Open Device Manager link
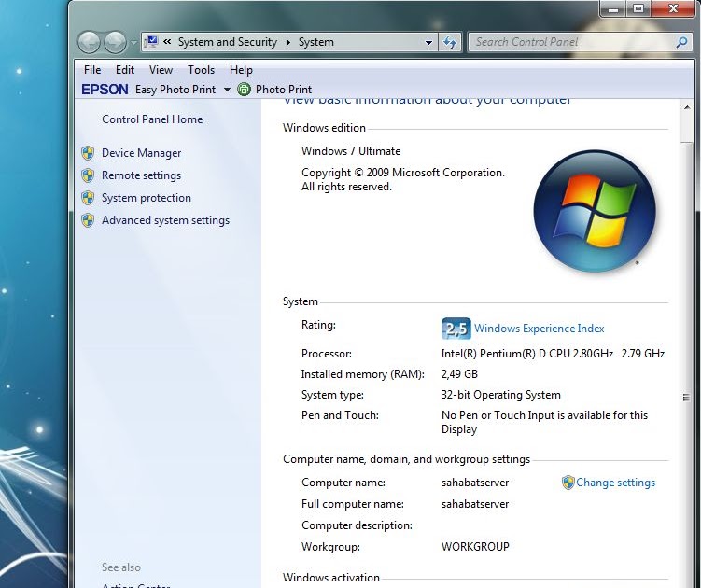This screenshot has width=701, height=588. (x=141, y=153)
